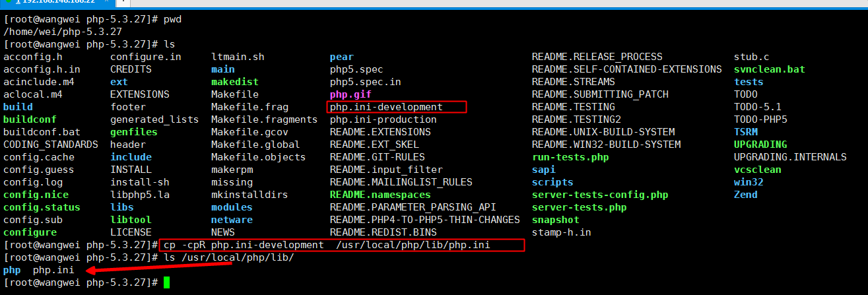Select the blue TSRM directory name
The image size is (868, 295).
point(746,132)
